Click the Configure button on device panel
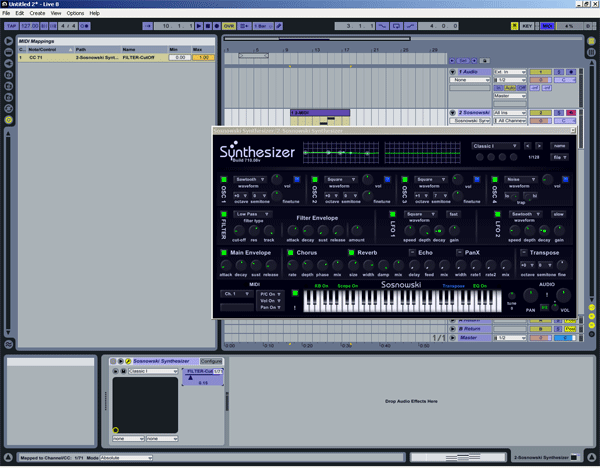The image size is (600, 468). point(210,360)
